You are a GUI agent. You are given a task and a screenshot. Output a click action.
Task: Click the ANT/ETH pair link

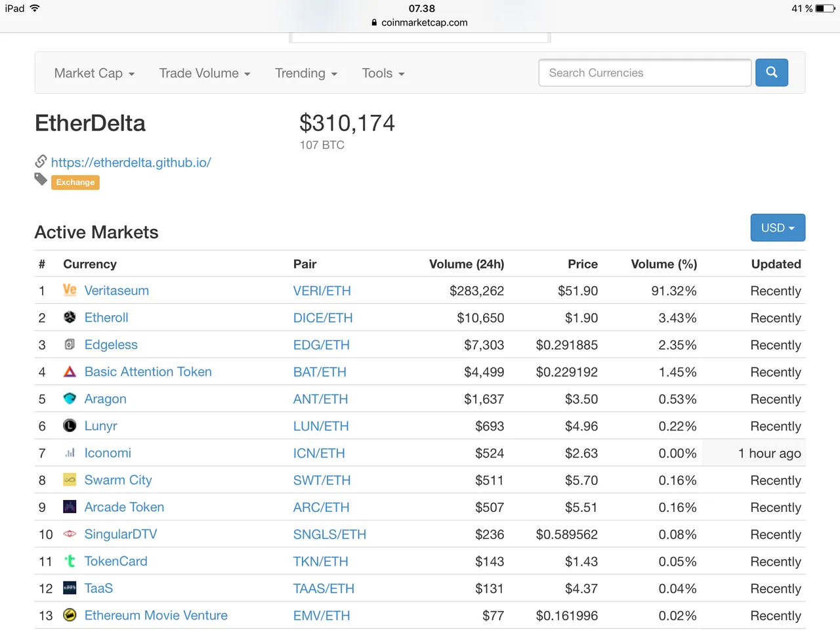pos(321,399)
